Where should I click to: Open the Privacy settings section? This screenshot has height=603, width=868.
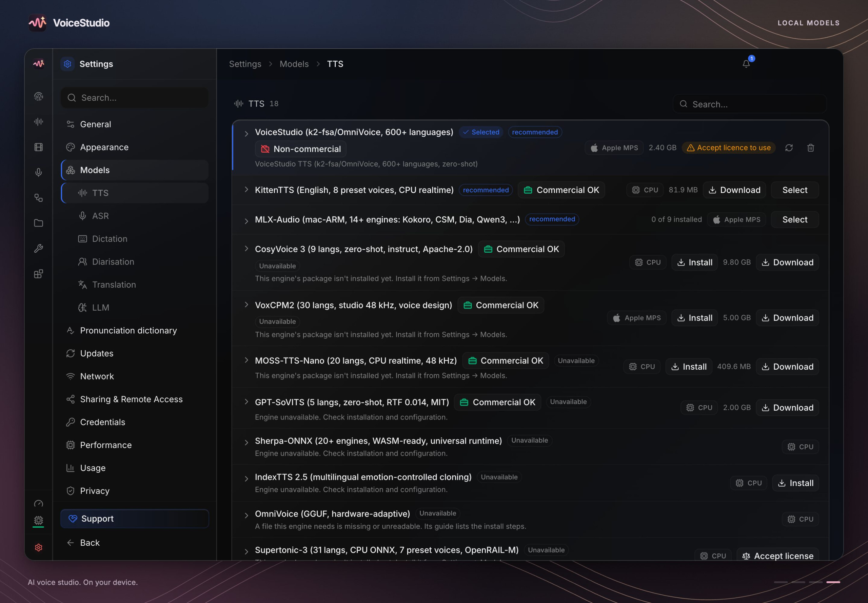point(135,491)
